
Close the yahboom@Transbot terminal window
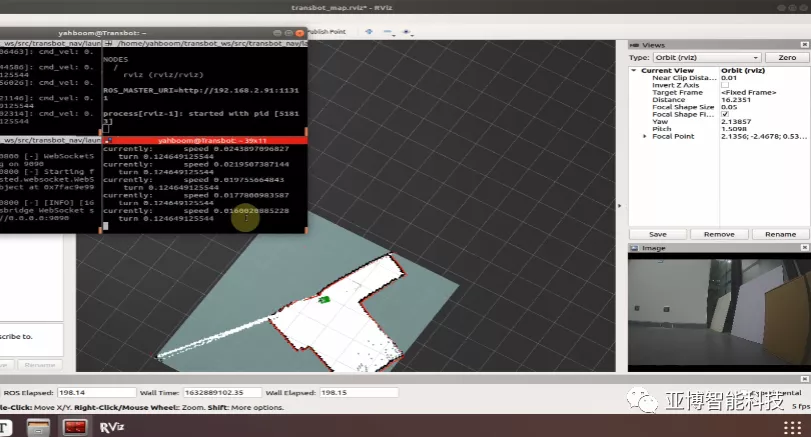[x=299, y=33]
